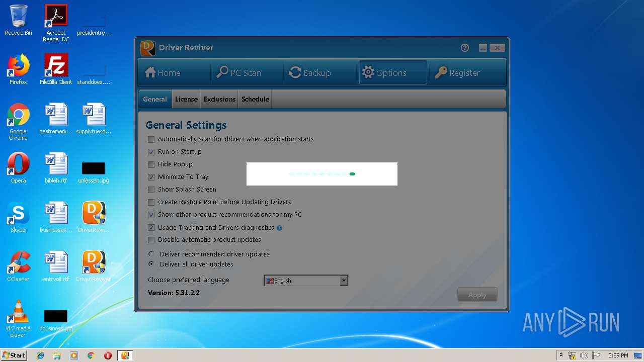Open the volume icon in system tray
644x362 pixels.
[584, 355]
